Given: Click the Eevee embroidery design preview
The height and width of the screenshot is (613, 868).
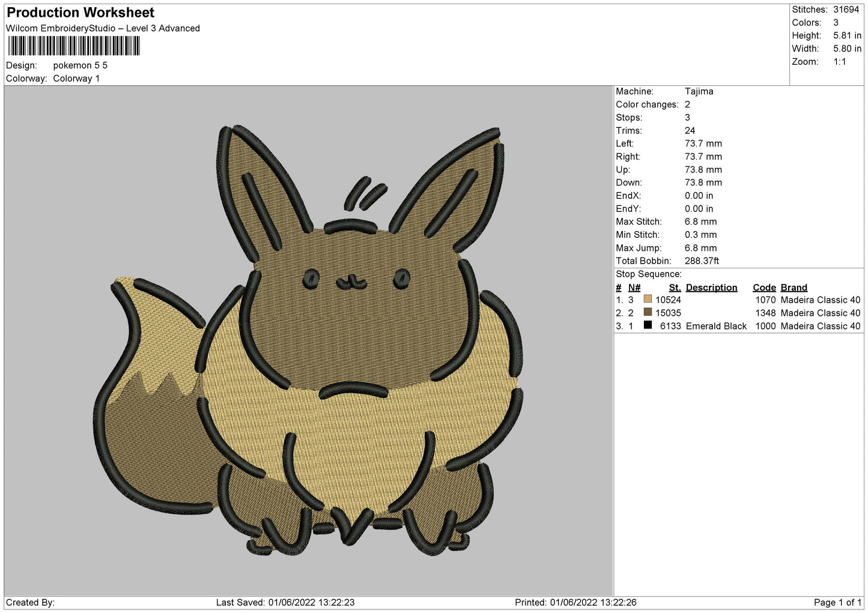Looking at the screenshot, I should [x=308, y=341].
